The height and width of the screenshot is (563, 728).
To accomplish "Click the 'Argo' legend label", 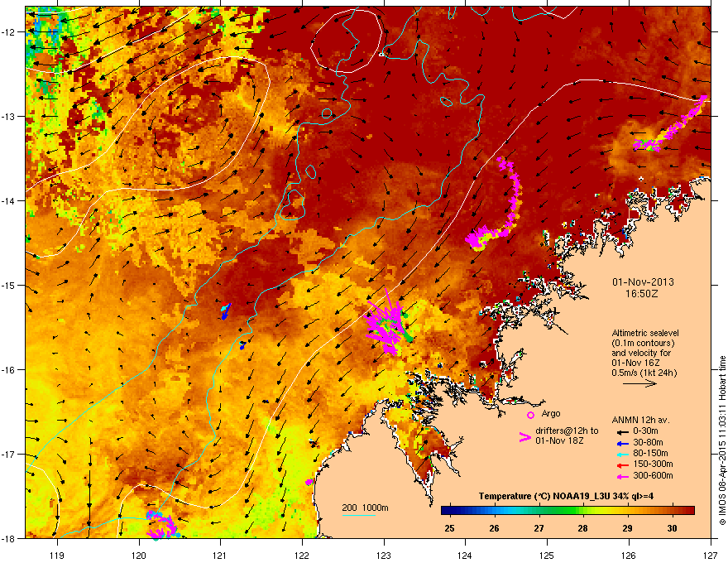I will 551,413.
